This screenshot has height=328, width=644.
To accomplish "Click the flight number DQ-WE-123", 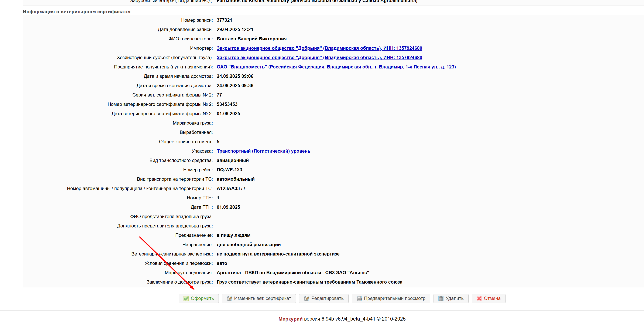I will tap(229, 170).
